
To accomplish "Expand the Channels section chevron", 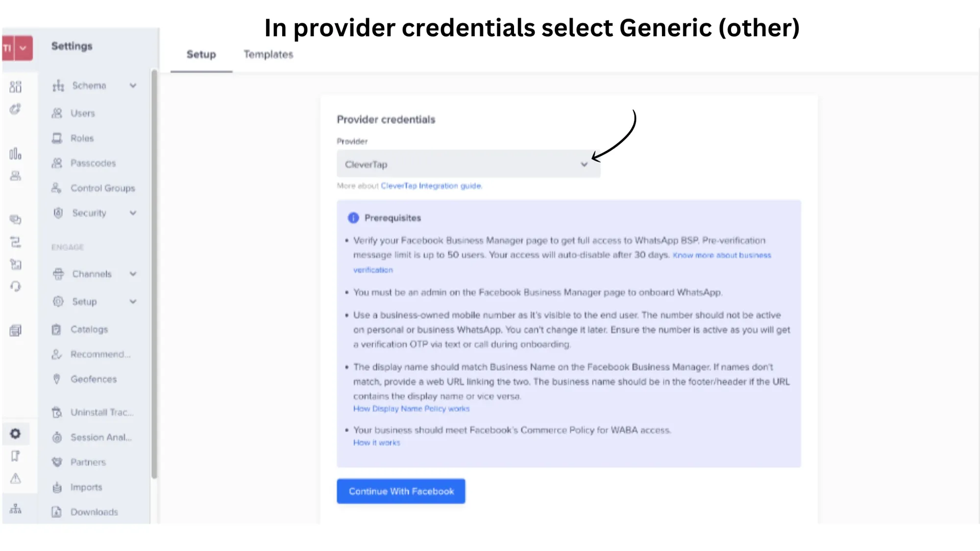I will point(133,274).
